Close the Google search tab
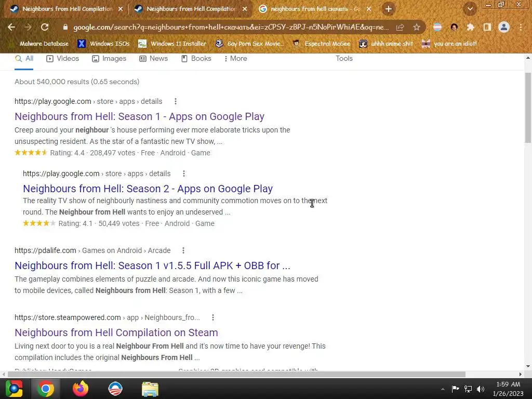 [369, 9]
